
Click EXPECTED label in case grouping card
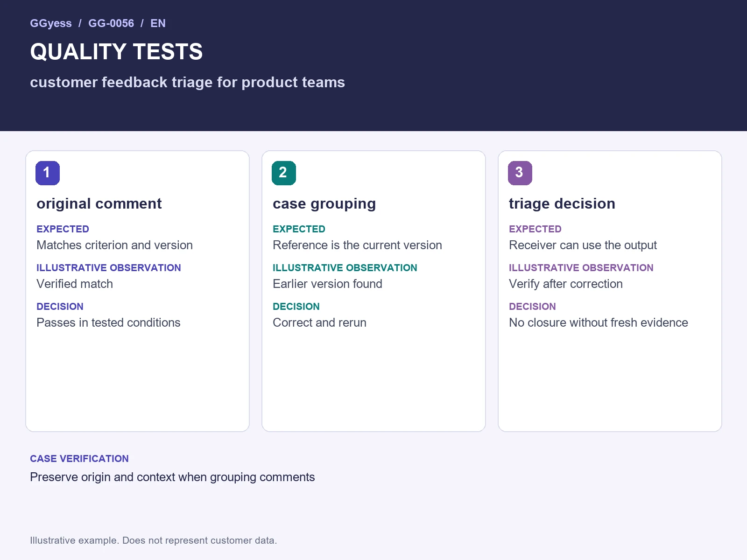(299, 229)
